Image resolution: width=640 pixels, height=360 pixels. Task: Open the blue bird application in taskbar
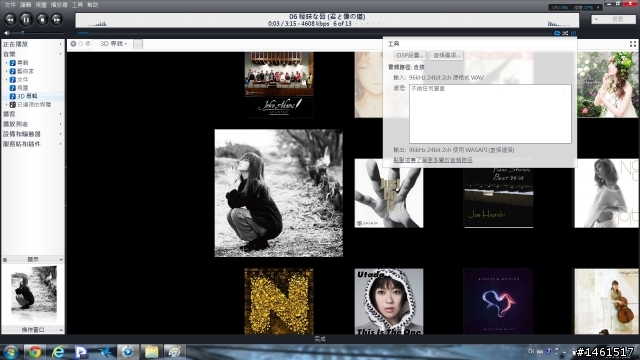(104, 351)
